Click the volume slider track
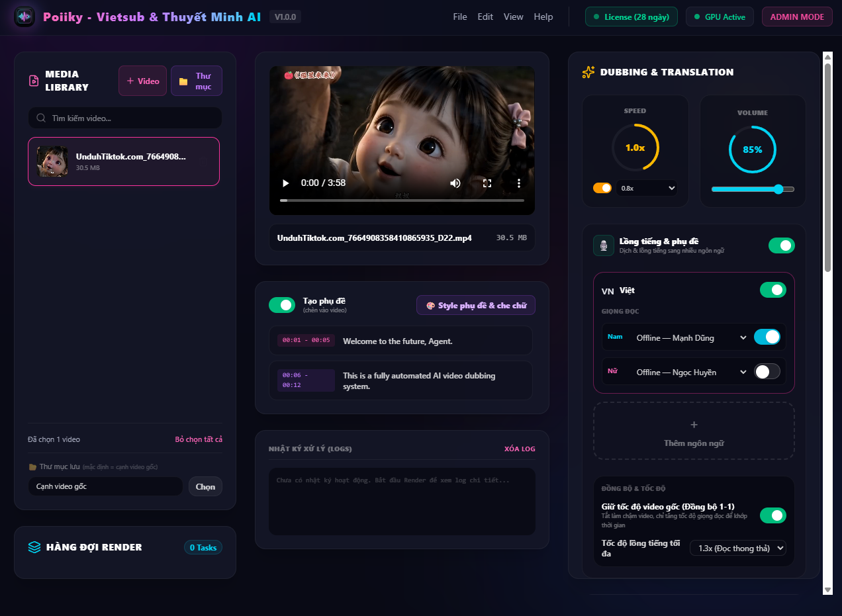 click(x=753, y=189)
